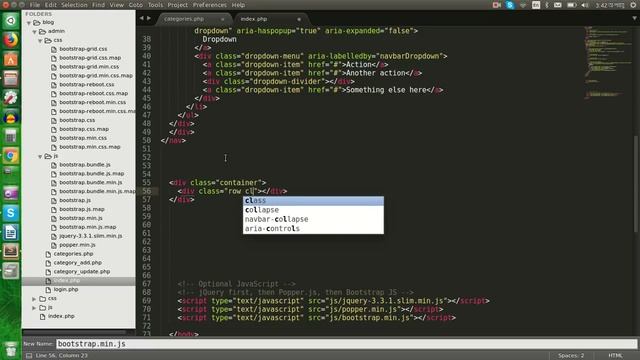Image resolution: width=640 pixels, height=360 pixels.
Task: Open login.php in sidebar
Action: 66,289
